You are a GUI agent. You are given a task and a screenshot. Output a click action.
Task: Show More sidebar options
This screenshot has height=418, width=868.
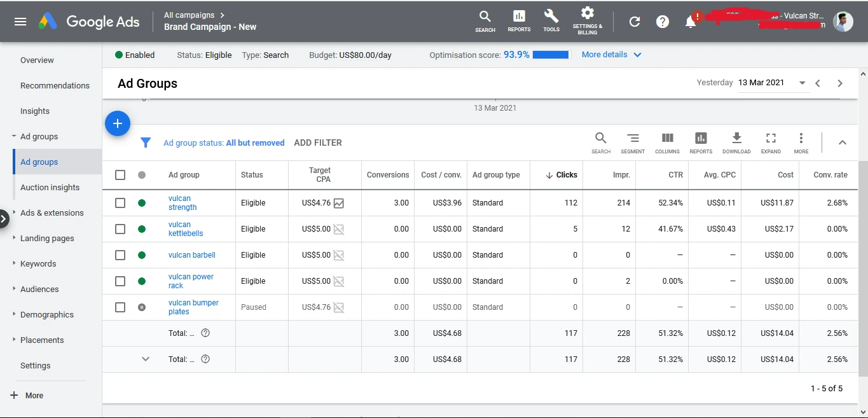[27, 395]
